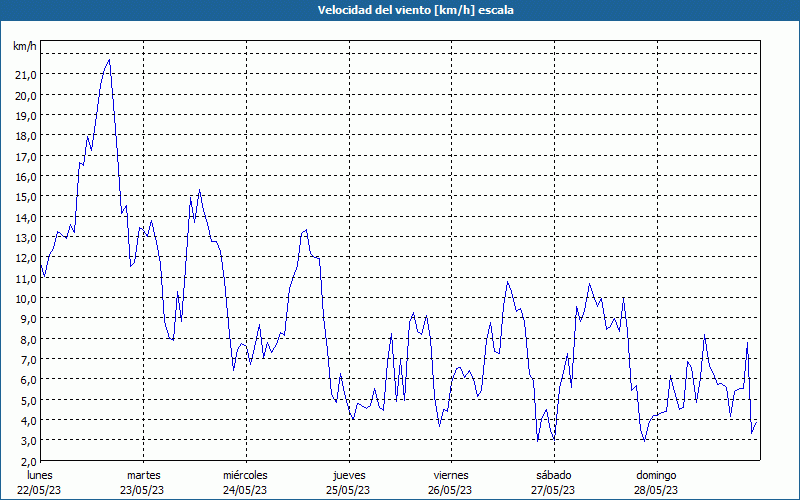
Task: Click the date 22/05/23
Action: pos(39,490)
